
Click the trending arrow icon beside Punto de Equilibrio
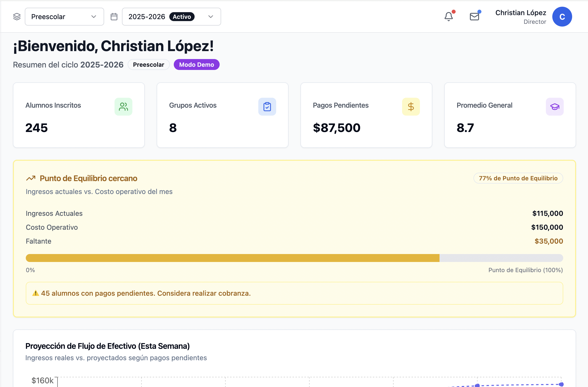(31, 178)
